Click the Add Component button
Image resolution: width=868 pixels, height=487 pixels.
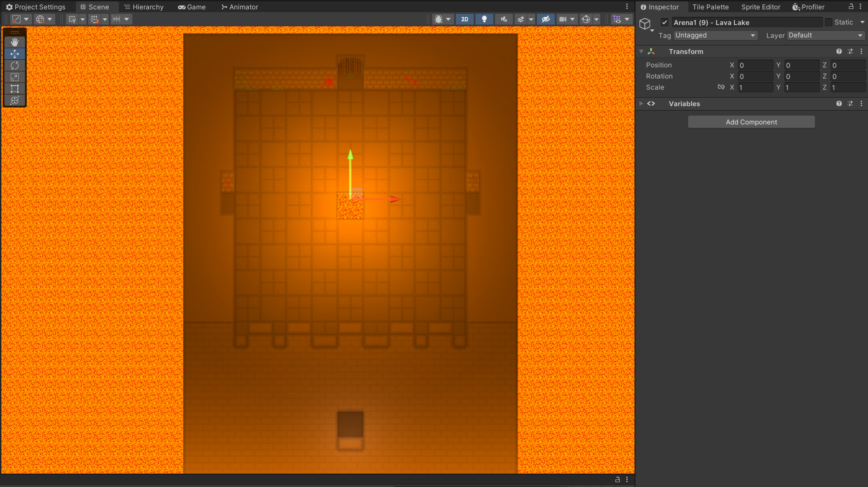click(751, 122)
